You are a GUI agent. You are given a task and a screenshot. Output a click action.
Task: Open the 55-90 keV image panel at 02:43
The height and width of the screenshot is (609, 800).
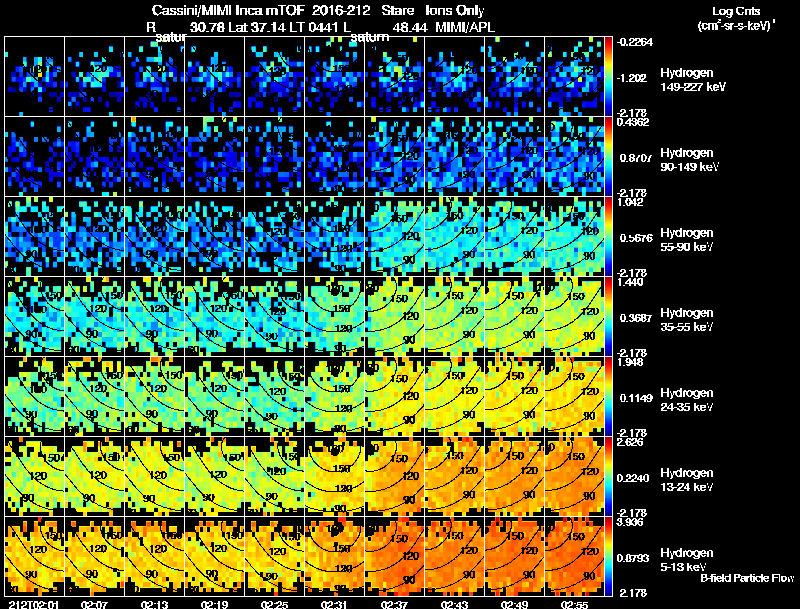point(455,236)
